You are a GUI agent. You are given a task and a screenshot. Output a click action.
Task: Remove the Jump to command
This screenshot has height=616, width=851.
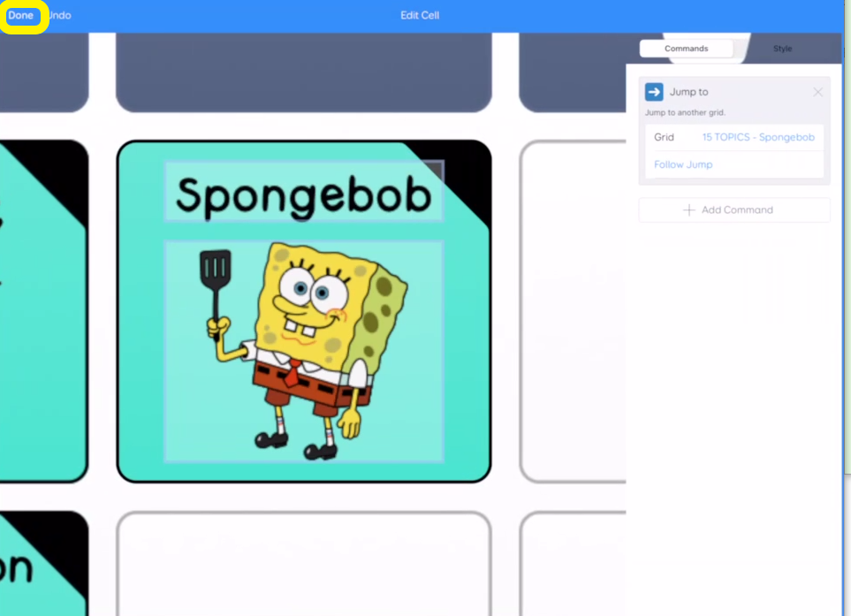[x=818, y=92]
